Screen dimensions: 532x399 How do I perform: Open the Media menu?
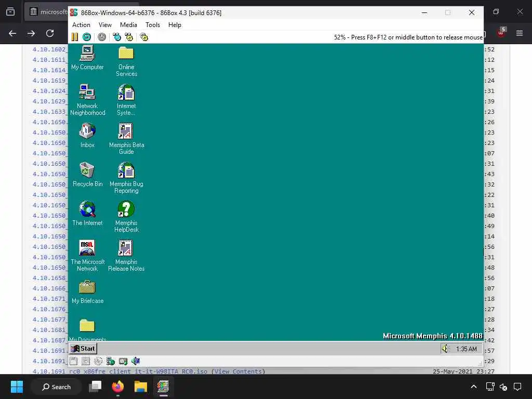(129, 25)
